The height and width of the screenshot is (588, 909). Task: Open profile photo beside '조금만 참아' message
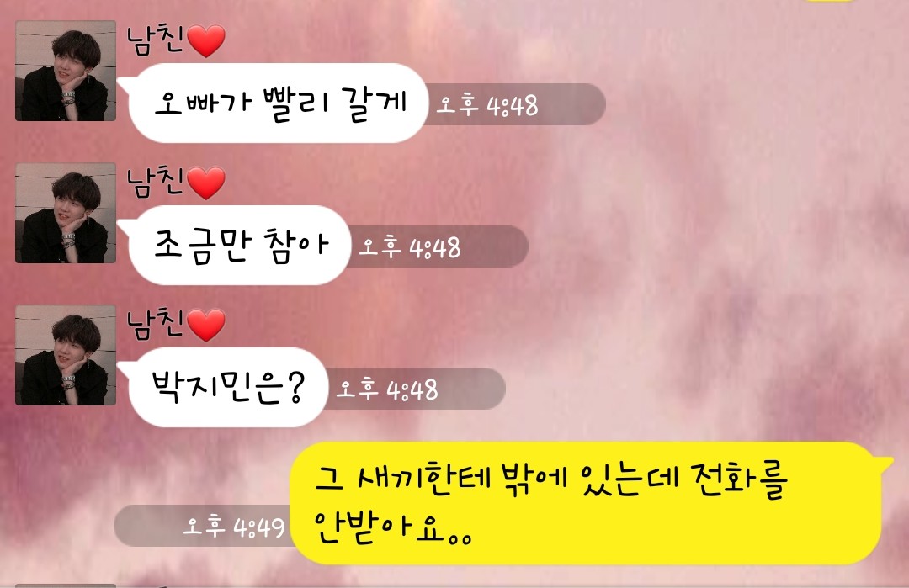[66, 213]
